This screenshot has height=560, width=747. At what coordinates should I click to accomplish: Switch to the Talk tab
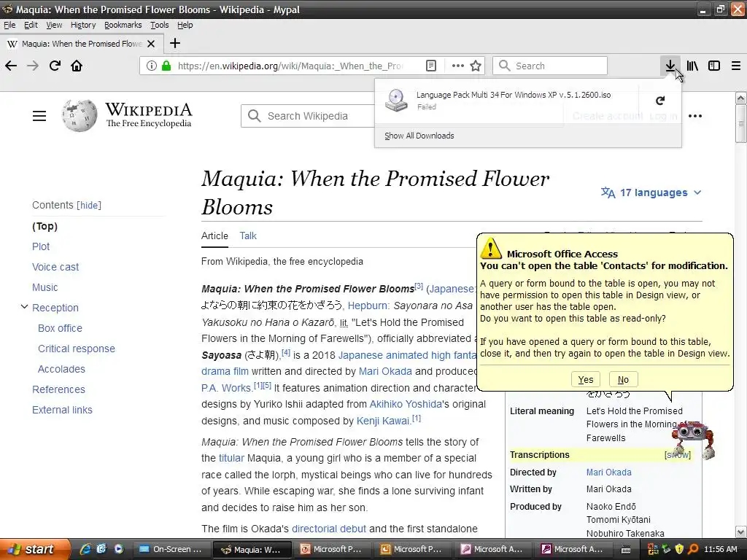[x=248, y=236]
